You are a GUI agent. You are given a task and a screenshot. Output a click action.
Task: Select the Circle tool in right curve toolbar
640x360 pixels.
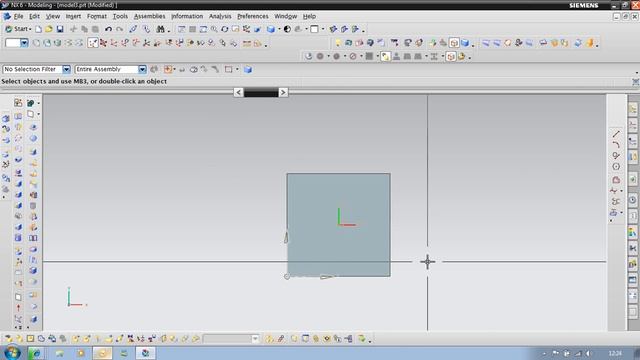point(616,167)
